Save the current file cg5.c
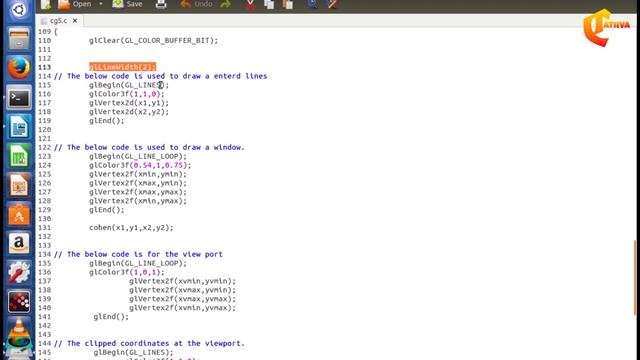640x360 pixels. click(x=127, y=4)
